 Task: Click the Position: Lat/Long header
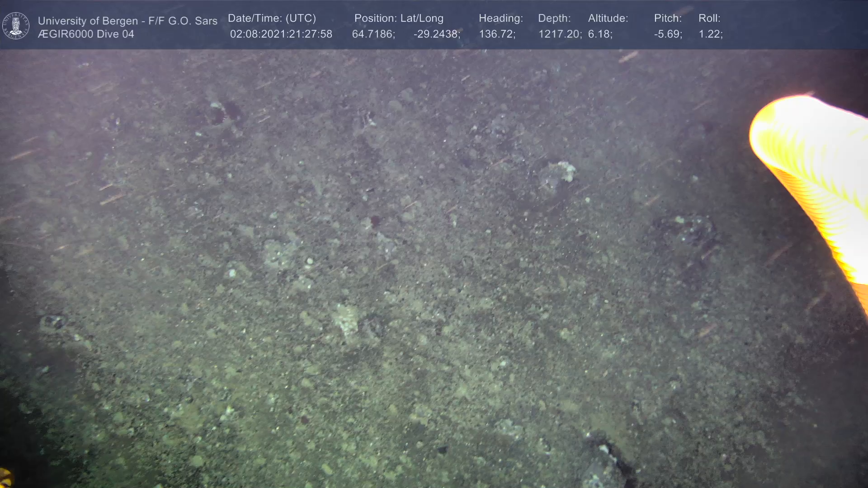pyautogui.click(x=398, y=19)
